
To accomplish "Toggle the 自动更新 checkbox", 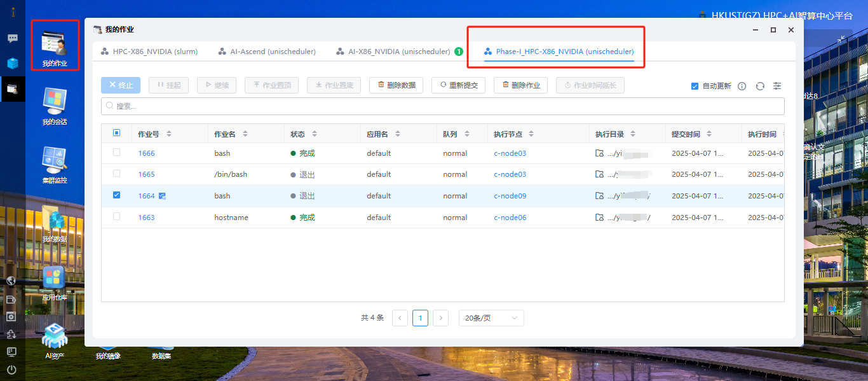I will (x=695, y=86).
